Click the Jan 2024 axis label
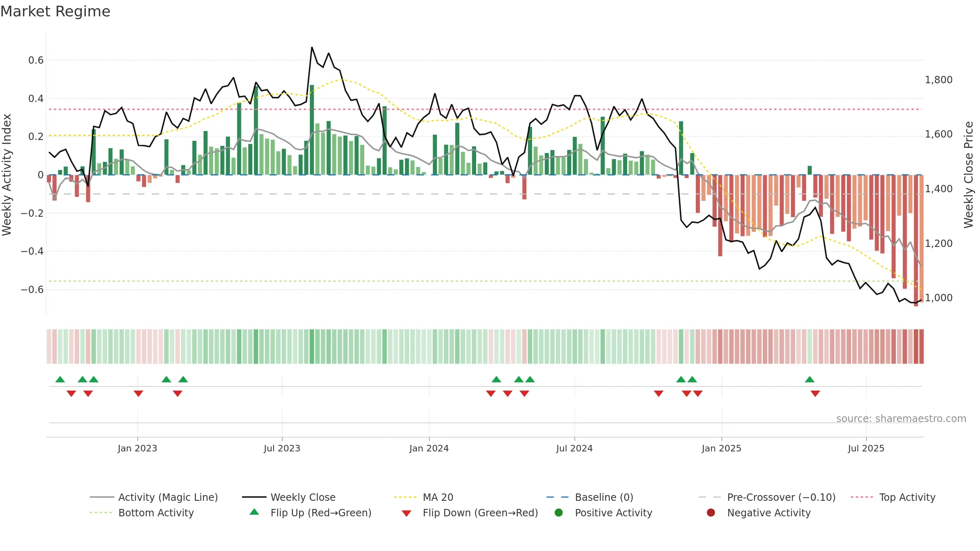Screen dimensions: 980x551 429,448
